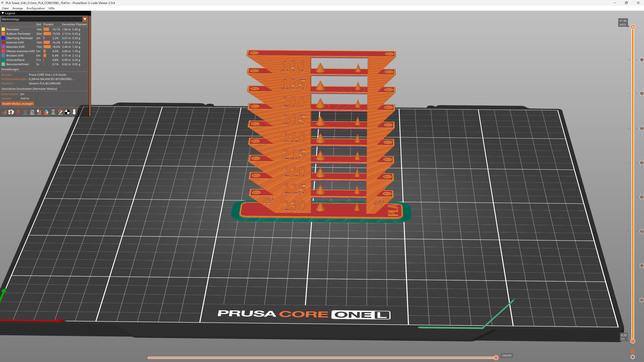Click the vertical layer slider top plus handle

pos(633,27)
